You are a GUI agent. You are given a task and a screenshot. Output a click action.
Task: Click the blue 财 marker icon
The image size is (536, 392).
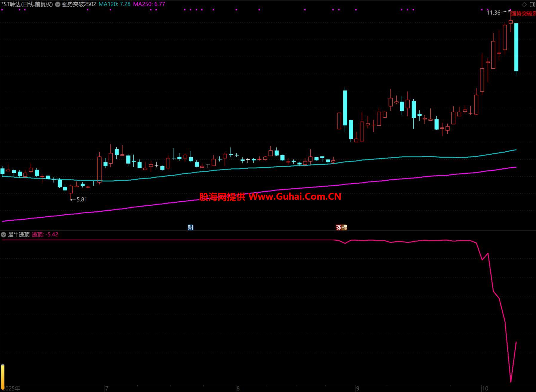pos(191,227)
